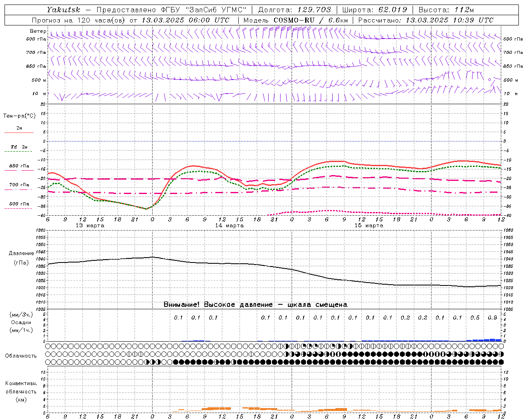Select the "Тем-ра(°C)" temperature axis label
This screenshot has height=420, width=525.
[19, 116]
